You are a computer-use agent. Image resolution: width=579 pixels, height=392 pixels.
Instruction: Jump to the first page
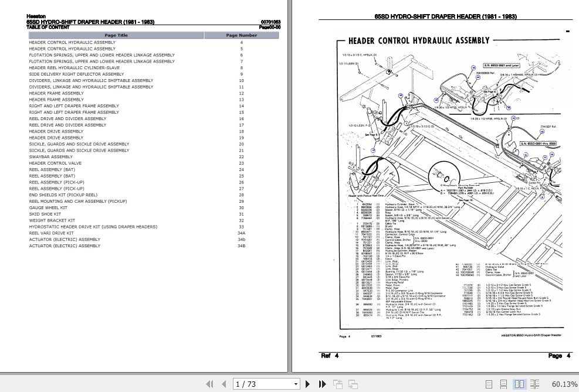pyautogui.click(x=209, y=384)
